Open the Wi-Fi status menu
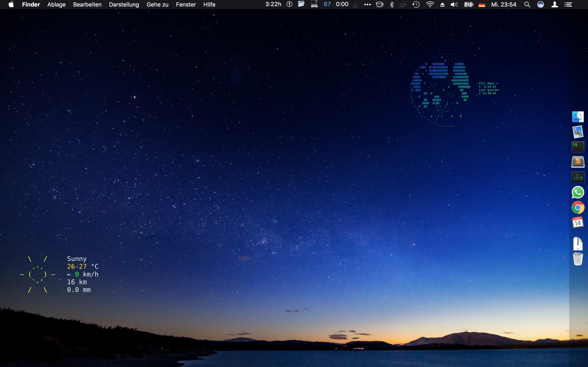 (x=430, y=5)
